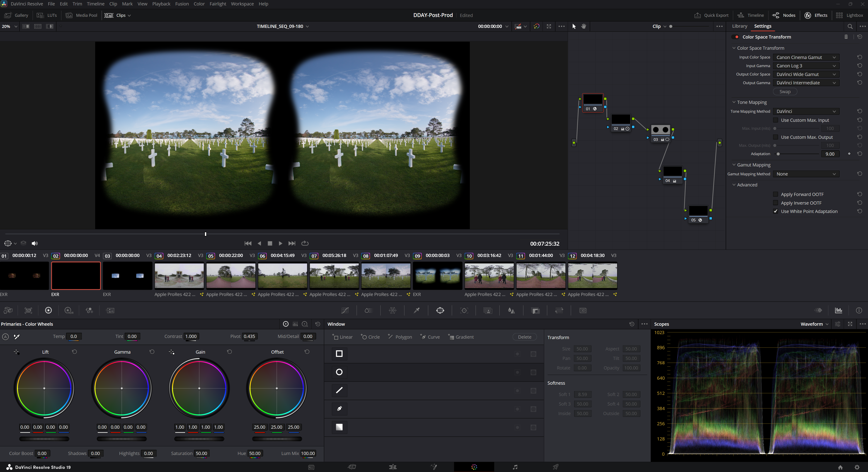Switch to the Fairlight page icon
This screenshot has height=472, width=868.
click(x=515, y=467)
